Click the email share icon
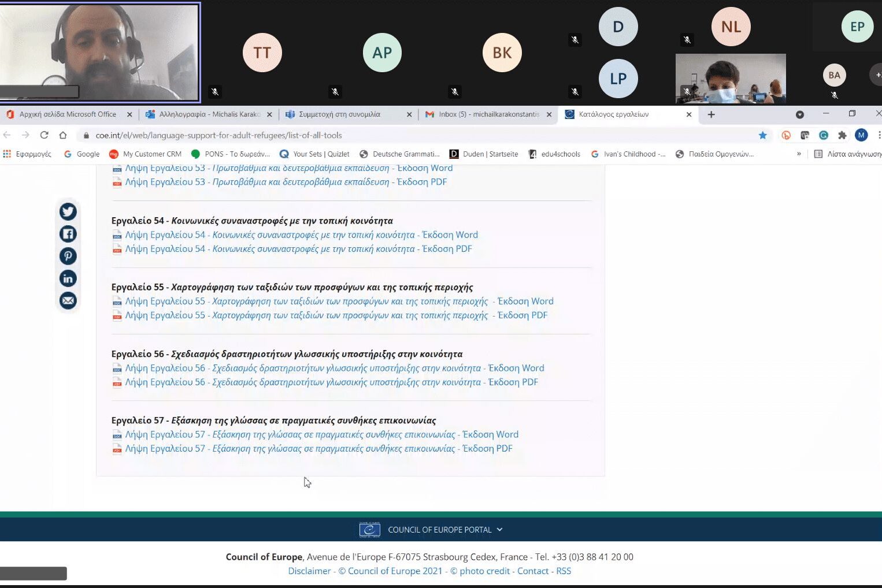This screenshot has width=882, height=588. [x=68, y=300]
